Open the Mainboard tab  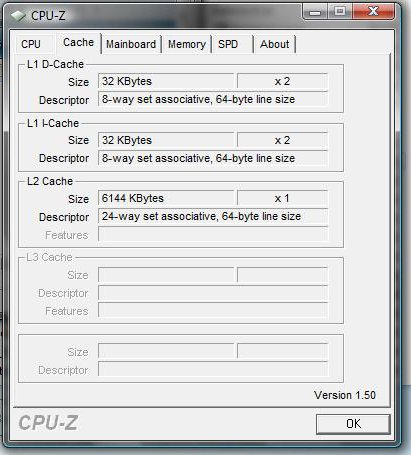click(x=131, y=44)
